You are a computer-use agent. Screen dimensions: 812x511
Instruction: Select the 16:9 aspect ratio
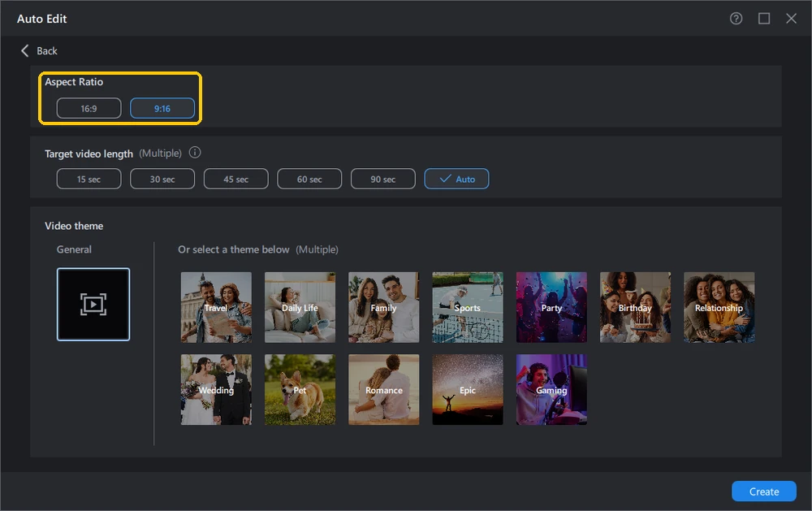click(89, 108)
